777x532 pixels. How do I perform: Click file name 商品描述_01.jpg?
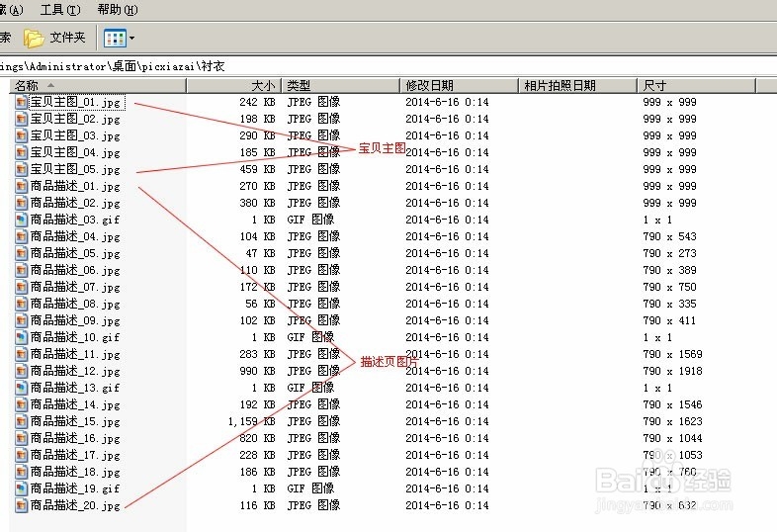[75, 187]
